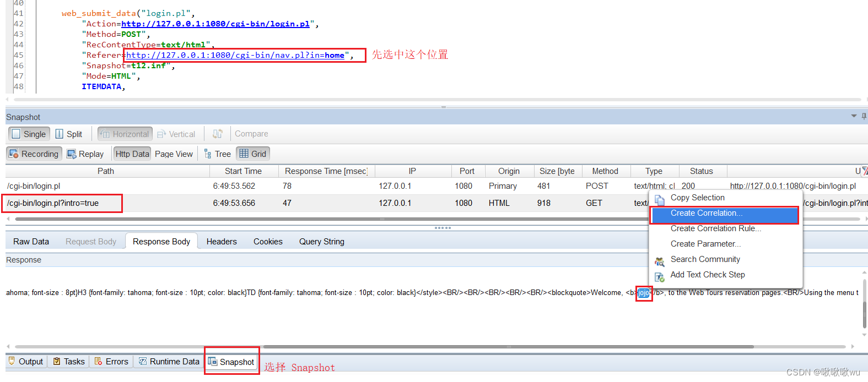The image size is (868, 382).
Task: Switch to Replay snapshot
Action: tap(85, 154)
